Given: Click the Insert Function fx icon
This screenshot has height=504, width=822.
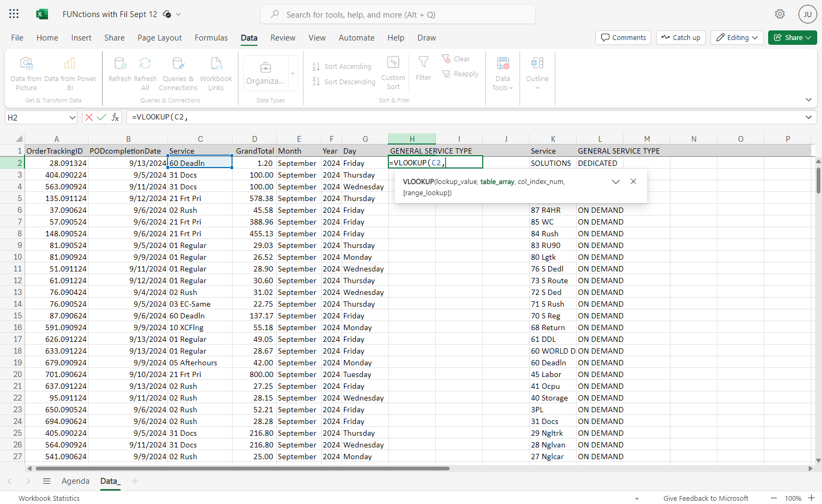Looking at the screenshot, I should coord(115,117).
